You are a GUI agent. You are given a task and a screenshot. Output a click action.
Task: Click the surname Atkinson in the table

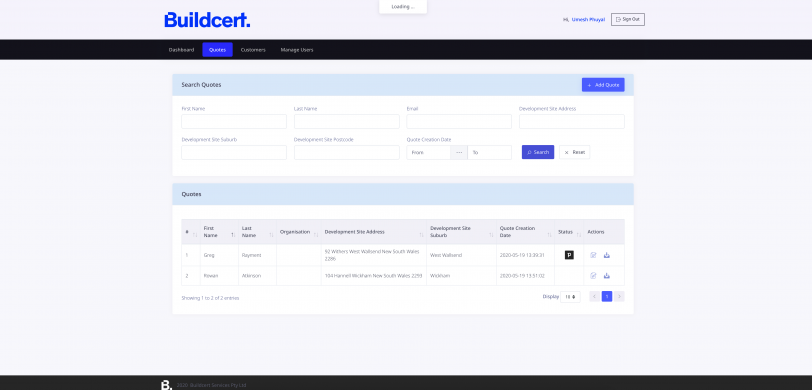(252, 276)
